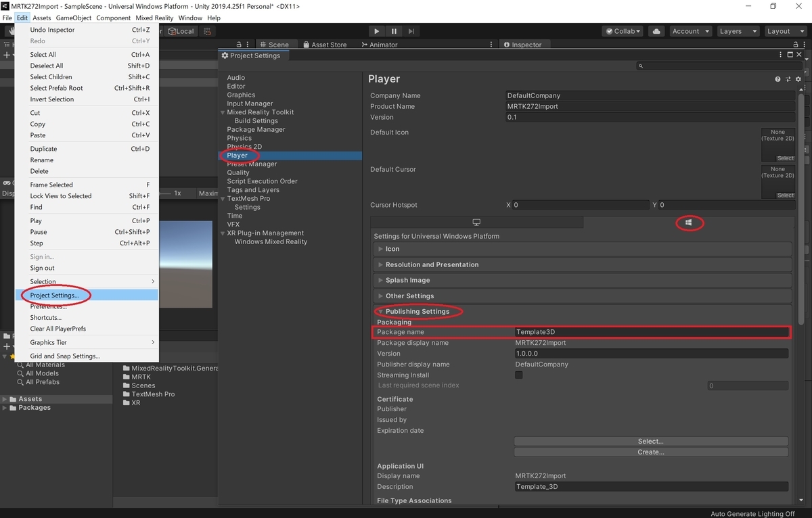Open the Window menu in menu bar
This screenshot has width=812, height=518.
(x=190, y=18)
